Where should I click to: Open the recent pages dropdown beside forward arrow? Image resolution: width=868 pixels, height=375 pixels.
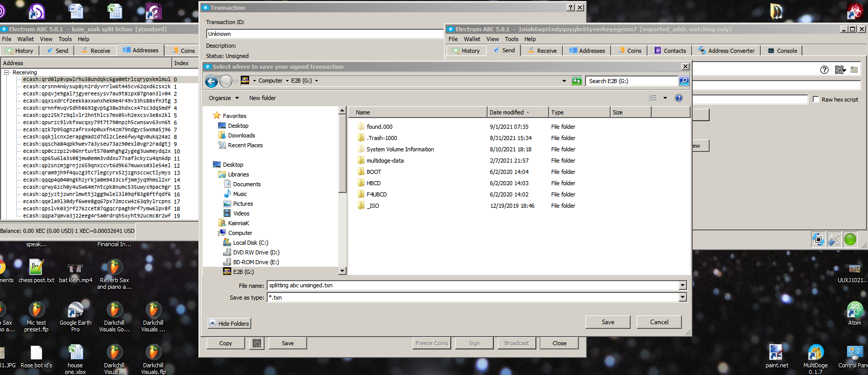[x=235, y=81]
